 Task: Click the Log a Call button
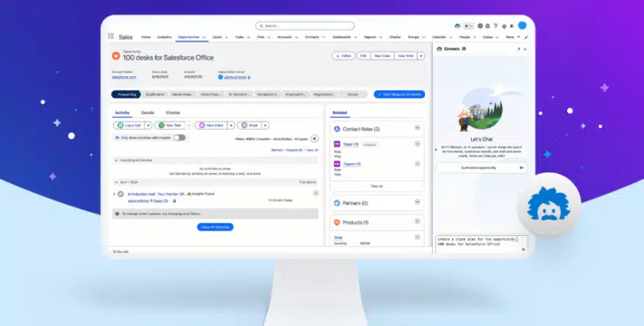point(129,126)
